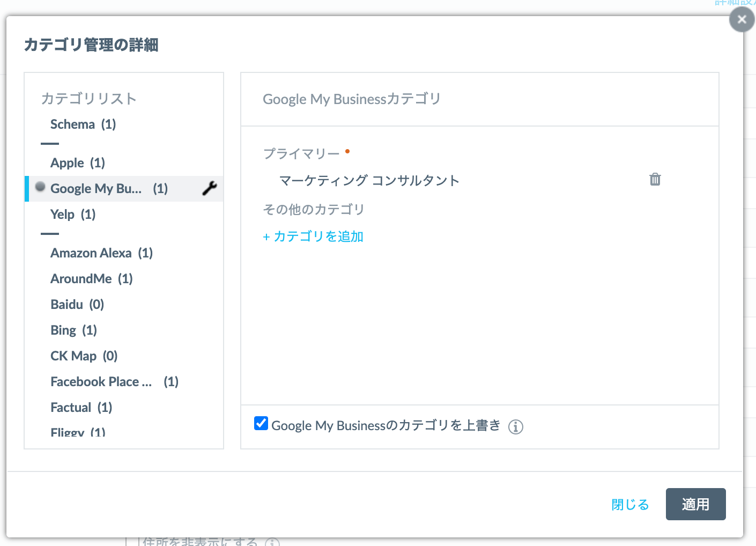Select Schema (1) in the category list
Image resolution: width=756 pixels, height=546 pixels.
pos(83,124)
